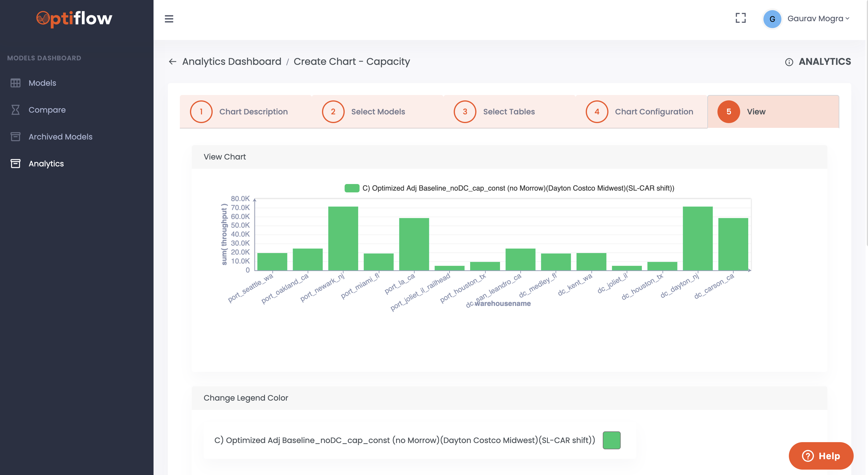This screenshot has width=868, height=475.
Task: Click the Analytics Dashboard breadcrumb link
Action: tap(231, 61)
